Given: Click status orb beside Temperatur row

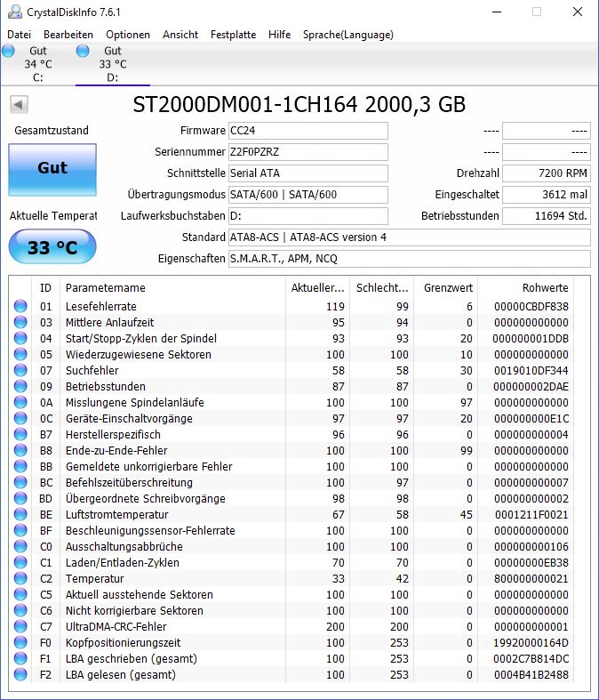Looking at the screenshot, I should [x=20, y=578].
